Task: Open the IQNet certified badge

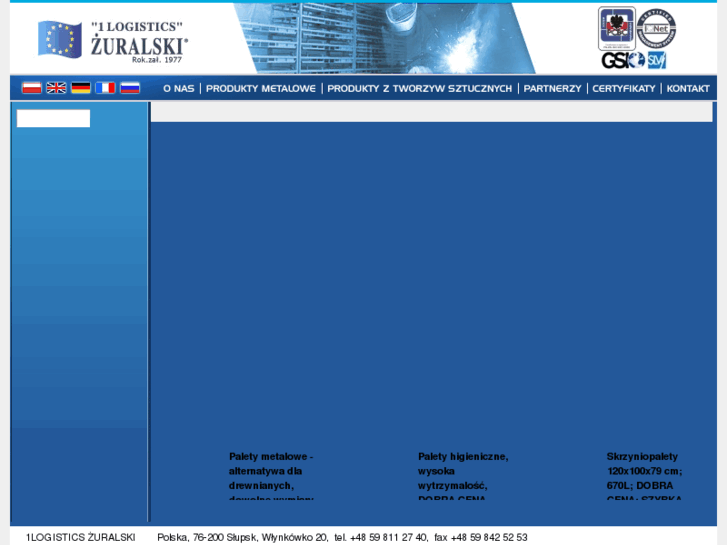Action: click(656, 28)
